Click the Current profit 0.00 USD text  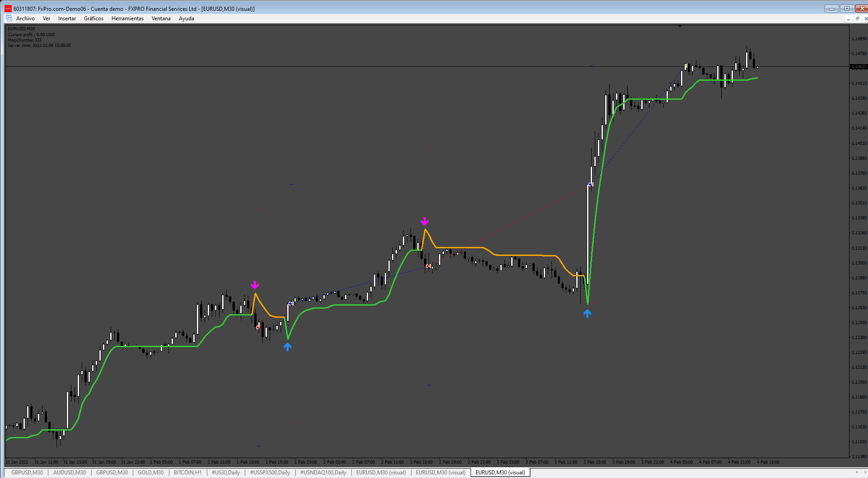pos(31,35)
